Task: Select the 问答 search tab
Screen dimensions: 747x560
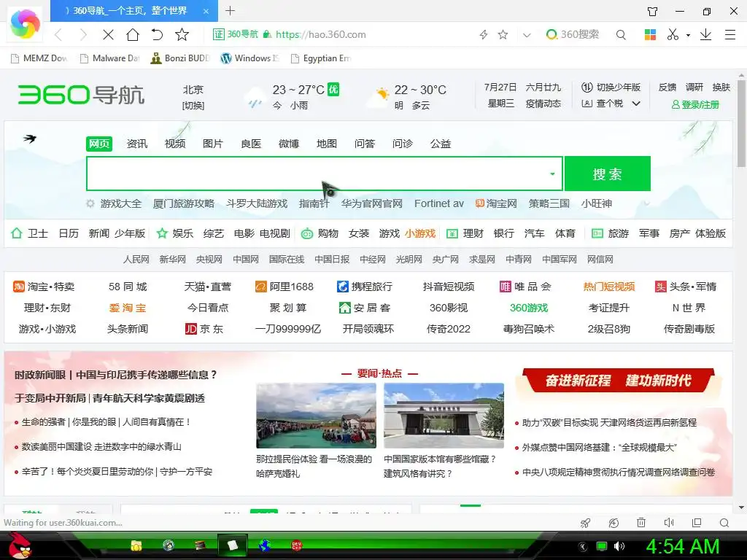Action: [365, 144]
